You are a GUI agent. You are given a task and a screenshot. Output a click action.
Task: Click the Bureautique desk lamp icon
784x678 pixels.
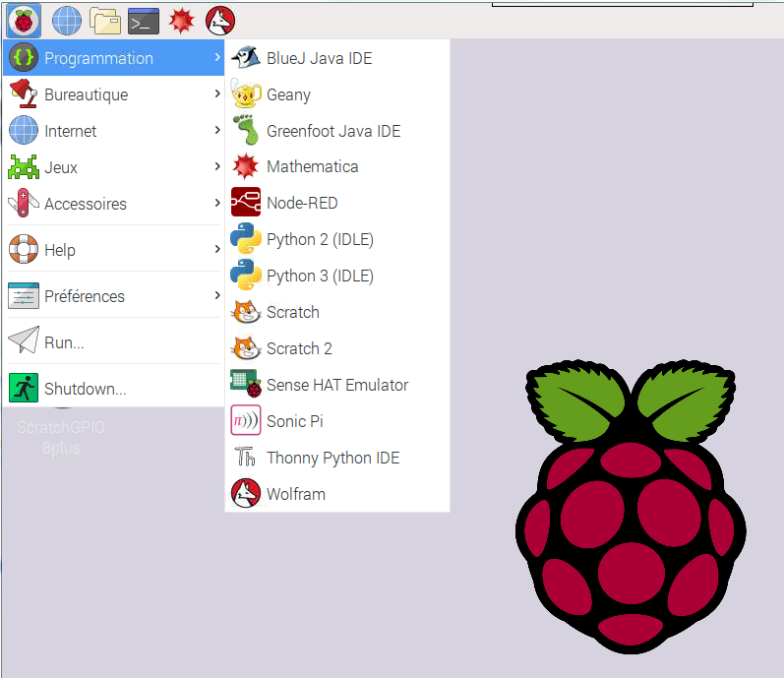pos(24,93)
